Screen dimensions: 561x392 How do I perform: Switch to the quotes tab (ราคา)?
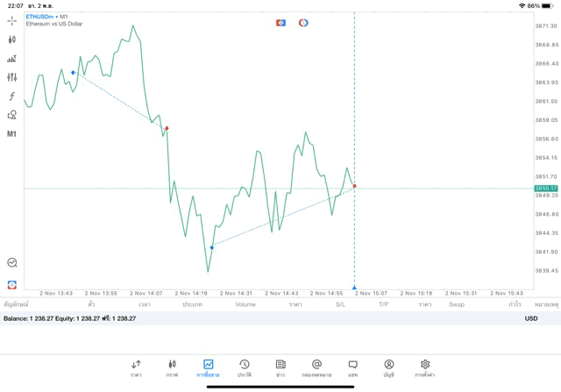(136, 367)
